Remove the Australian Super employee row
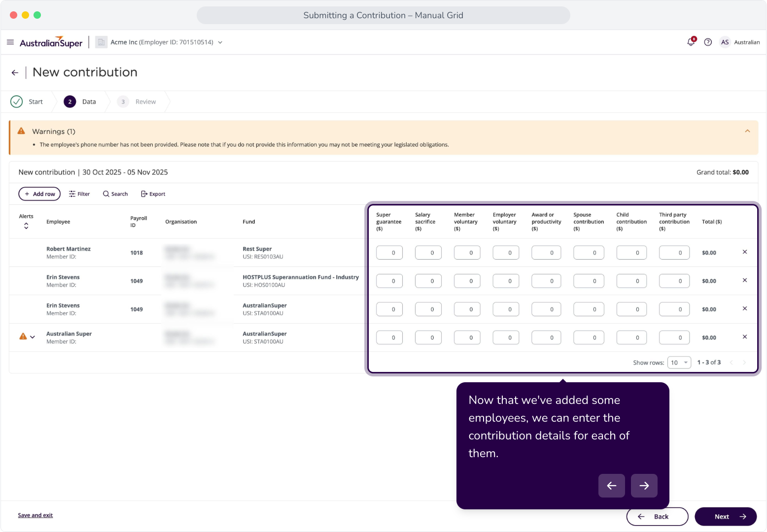The image size is (767, 532). [x=745, y=337]
